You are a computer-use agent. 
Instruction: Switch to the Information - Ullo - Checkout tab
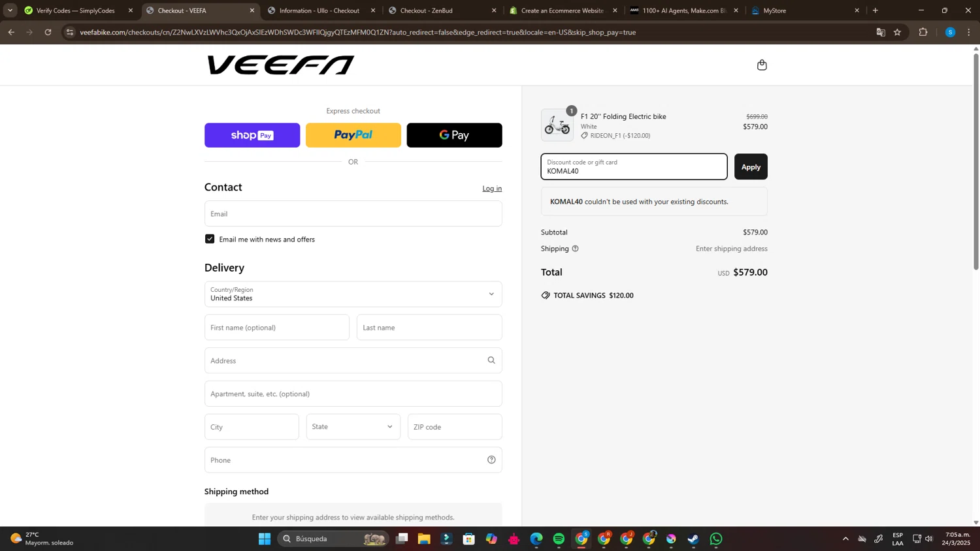click(321, 10)
